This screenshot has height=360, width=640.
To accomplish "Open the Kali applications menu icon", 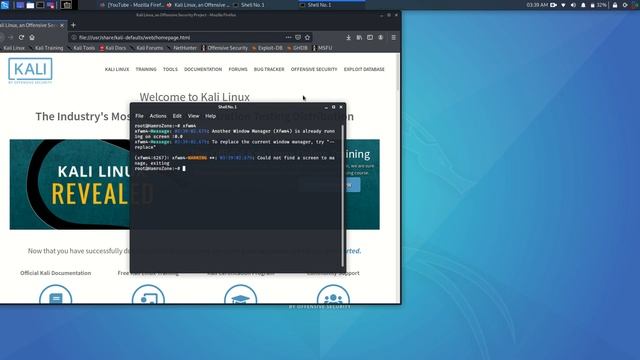I will click(4, 5).
